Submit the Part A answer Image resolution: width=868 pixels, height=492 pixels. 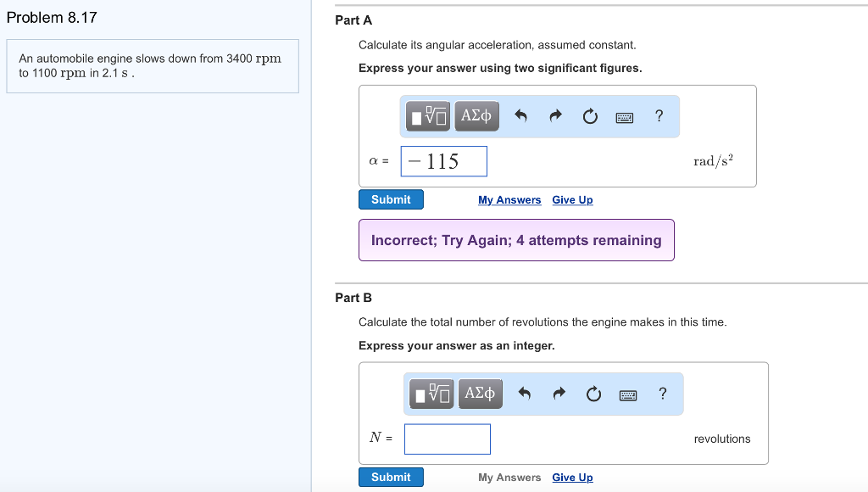[x=391, y=199]
